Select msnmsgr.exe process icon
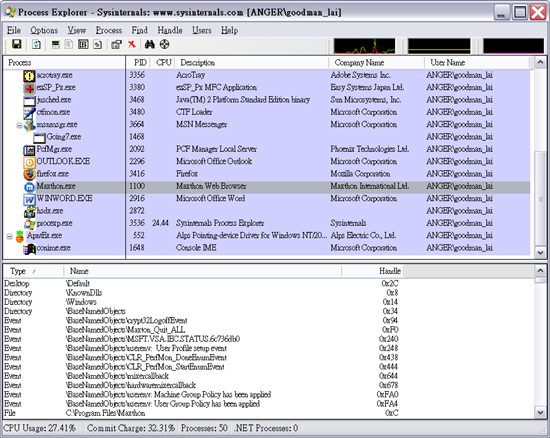The height and width of the screenshot is (438, 550). click(29, 125)
